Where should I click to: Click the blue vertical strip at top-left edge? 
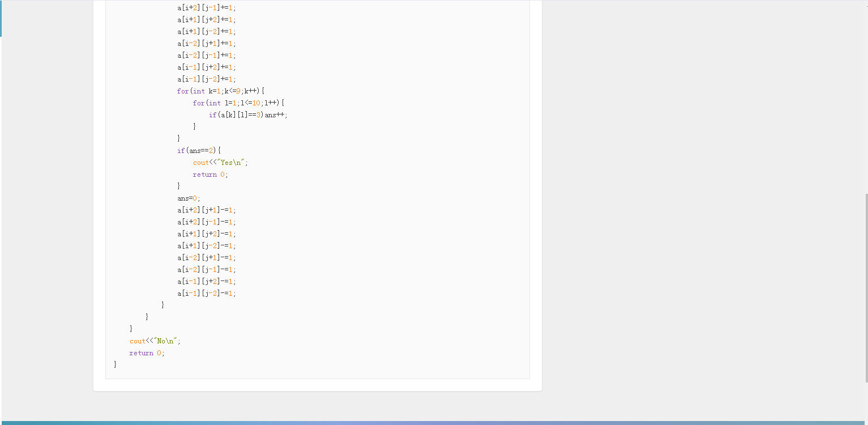tap(1, 18)
